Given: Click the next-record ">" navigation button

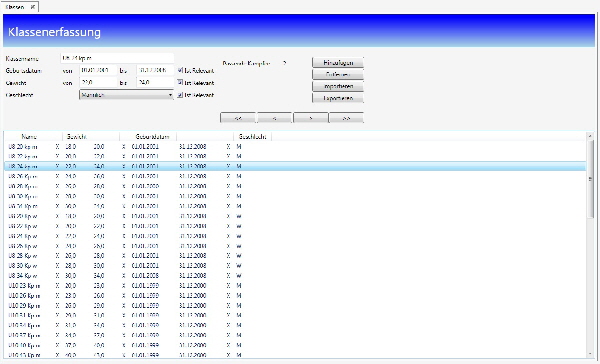Looking at the screenshot, I should click(310, 118).
